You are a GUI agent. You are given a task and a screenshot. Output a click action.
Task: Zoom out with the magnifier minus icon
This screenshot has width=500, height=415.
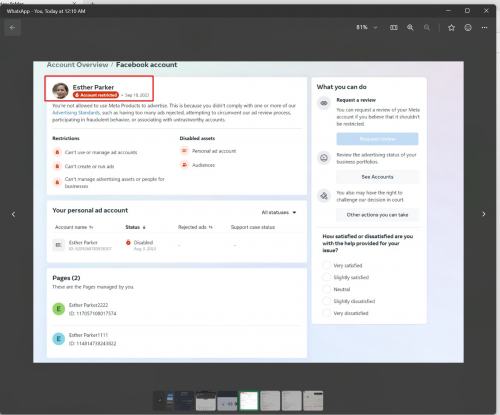pyautogui.click(x=427, y=28)
